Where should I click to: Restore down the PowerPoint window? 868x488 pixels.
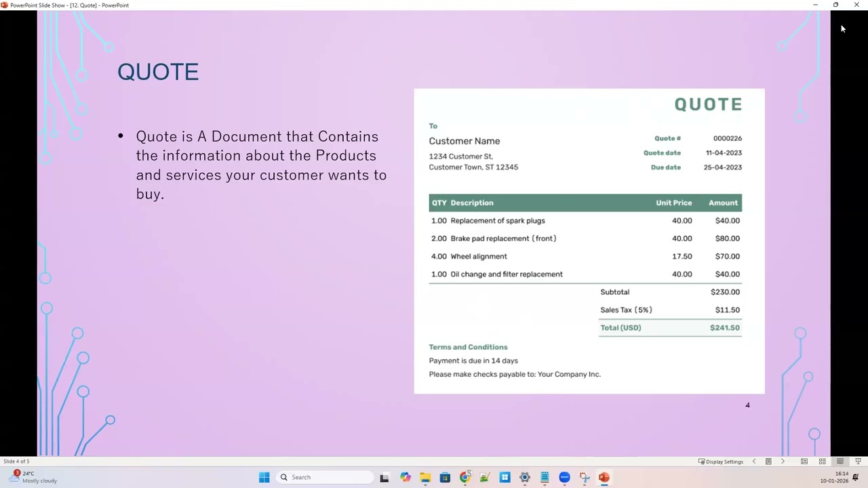point(835,5)
